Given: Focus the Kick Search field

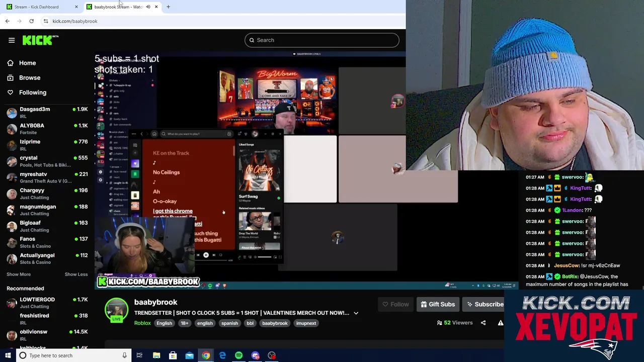Looking at the screenshot, I should click(x=322, y=40).
